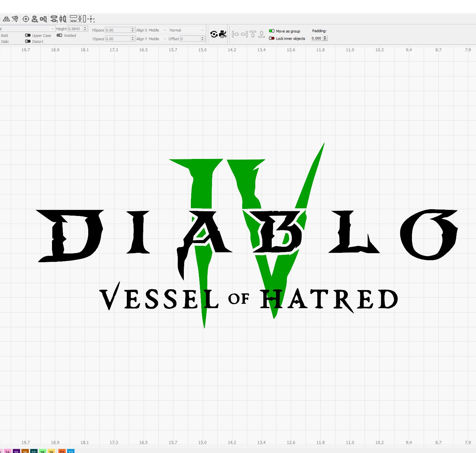Select color swatch 27 at bottom

tap(34, 452)
